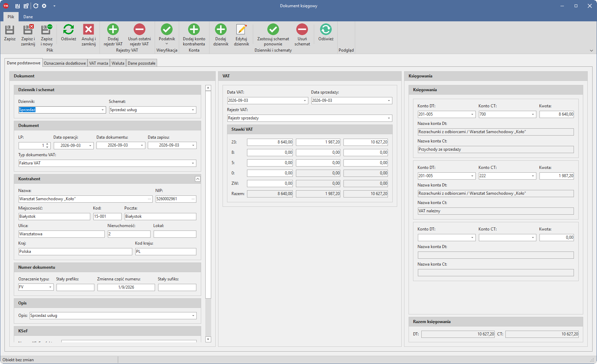The height and width of the screenshot is (364, 597).
Task: Open the Opis dropdown
Action: coord(193,315)
